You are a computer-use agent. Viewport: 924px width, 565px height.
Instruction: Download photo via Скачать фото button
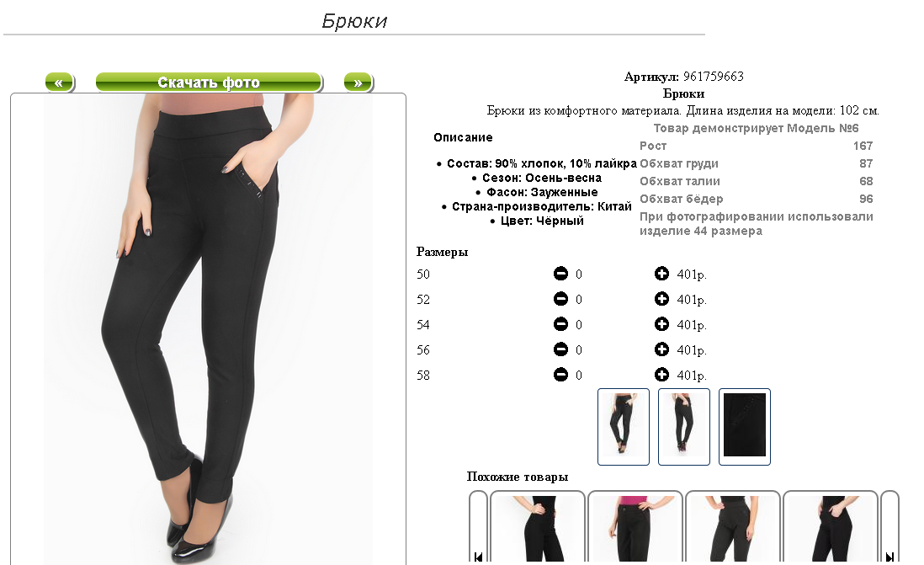210,83
